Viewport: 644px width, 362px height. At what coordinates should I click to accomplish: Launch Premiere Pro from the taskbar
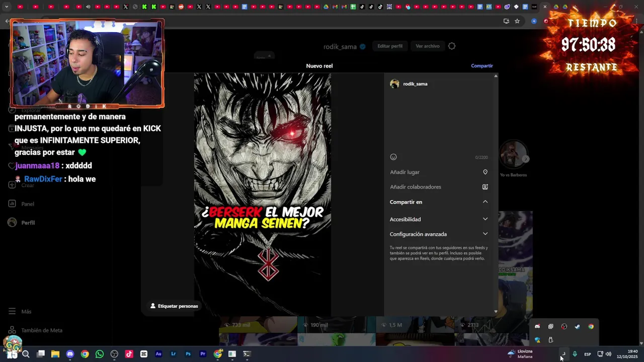point(203,354)
